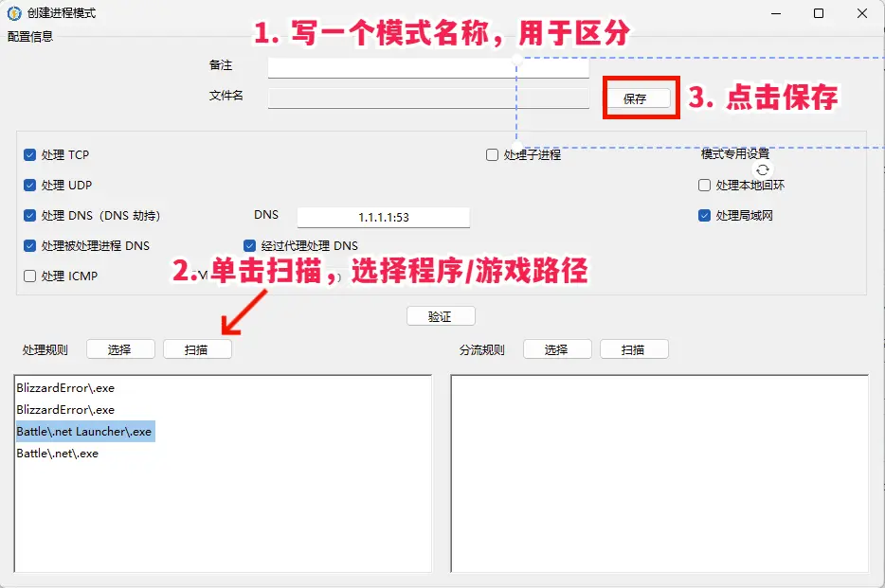Screen dimensions: 885x588
Task: Toggle the 处理 UDP checkbox
Action: (x=30, y=186)
